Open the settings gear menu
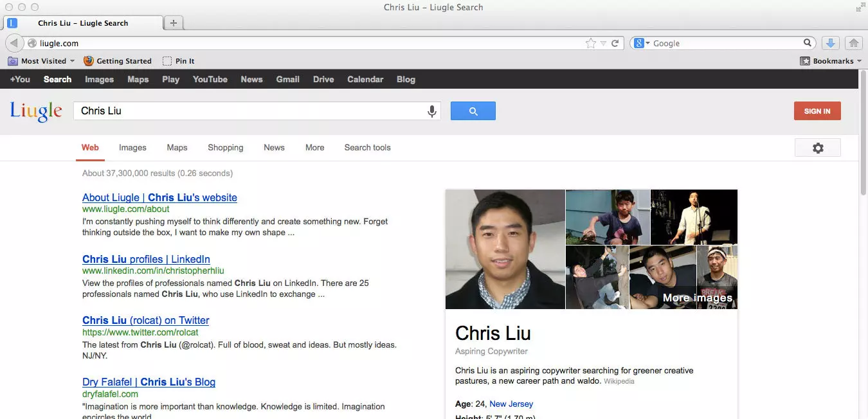868x419 pixels. [x=817, y=148]
